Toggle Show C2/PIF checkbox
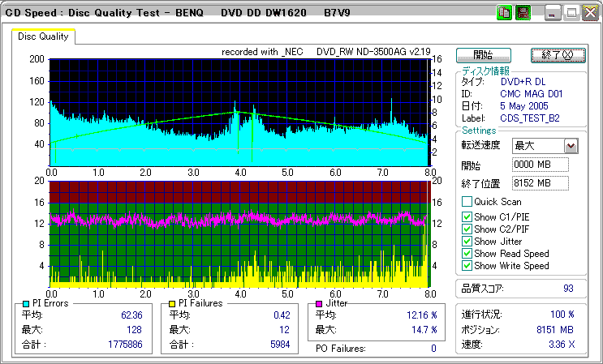Screen dimensions: 603x364 point(467,229)
